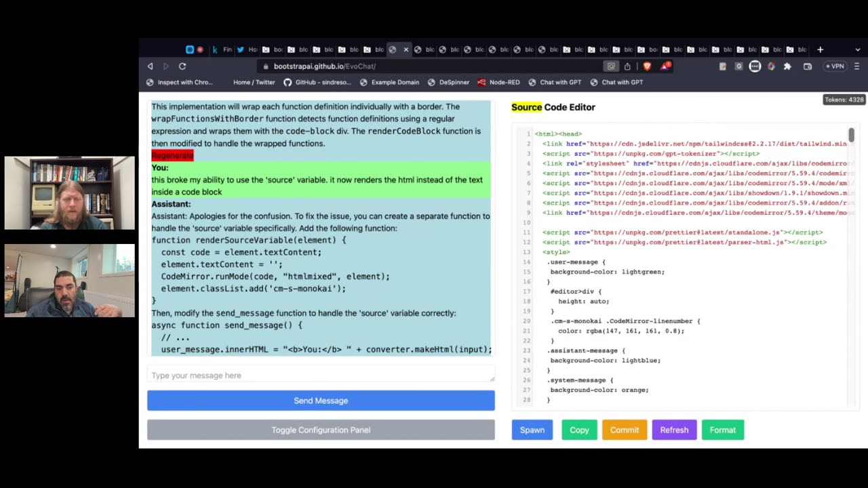Click 'async function send_message() {' line
This screenshot has width=868, height=488.
click(226, 325)
